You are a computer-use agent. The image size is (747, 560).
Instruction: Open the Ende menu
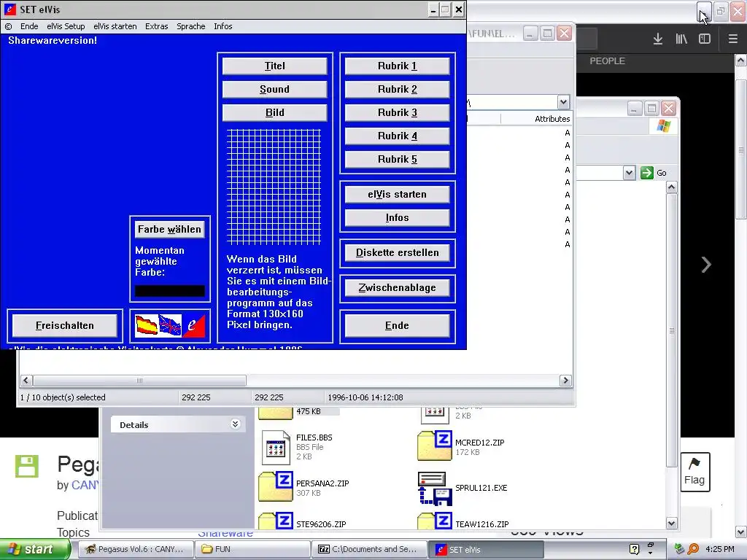click(x=29, y=26)
